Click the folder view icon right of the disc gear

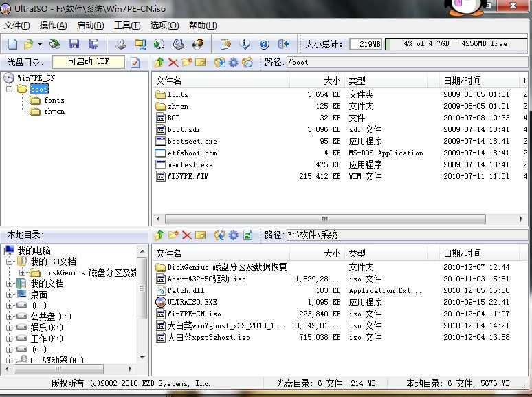click(247, 63)
